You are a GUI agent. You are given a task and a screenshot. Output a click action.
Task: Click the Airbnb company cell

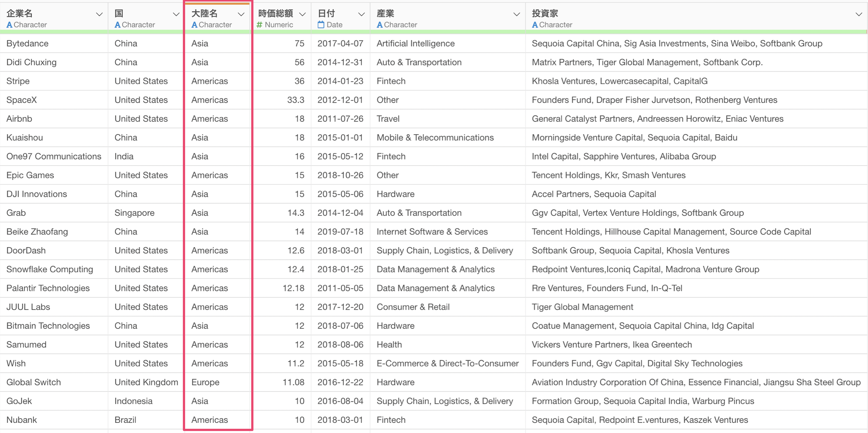coord(54,119)
